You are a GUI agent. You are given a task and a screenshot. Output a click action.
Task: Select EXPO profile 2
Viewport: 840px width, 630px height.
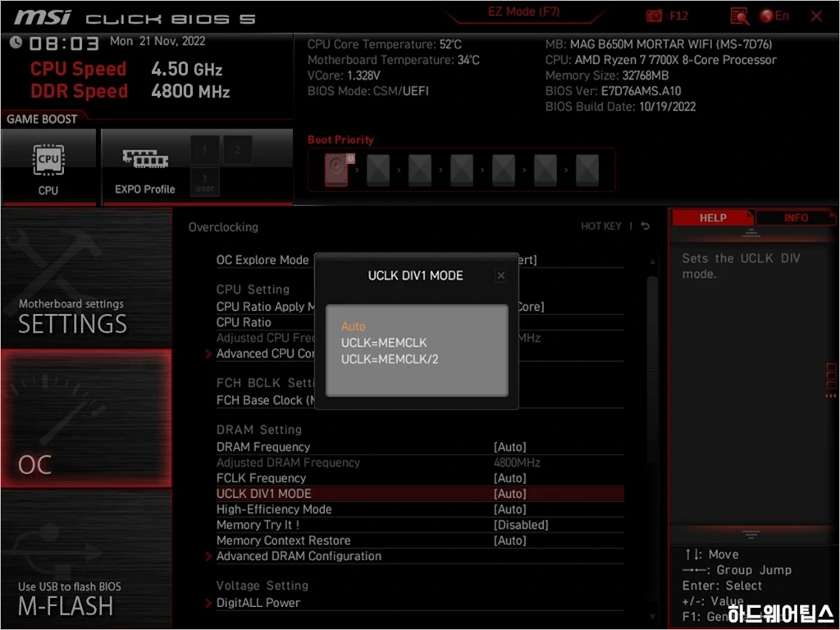[x=237, y=149]
